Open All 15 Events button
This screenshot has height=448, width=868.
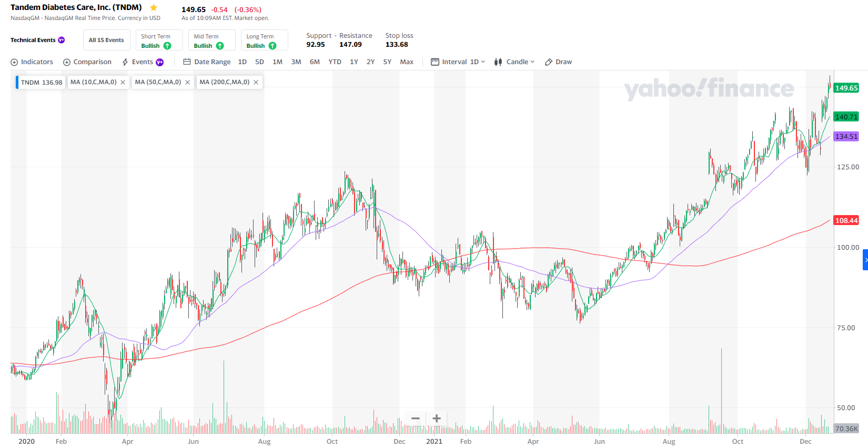pos(106,40)
